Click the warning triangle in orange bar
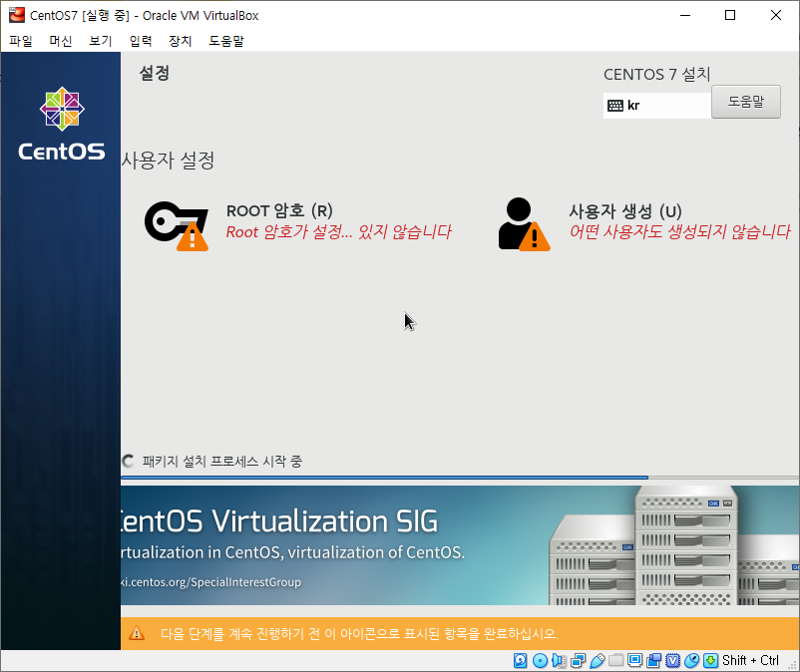Screen dimensions: 800x672 (137, 633)
